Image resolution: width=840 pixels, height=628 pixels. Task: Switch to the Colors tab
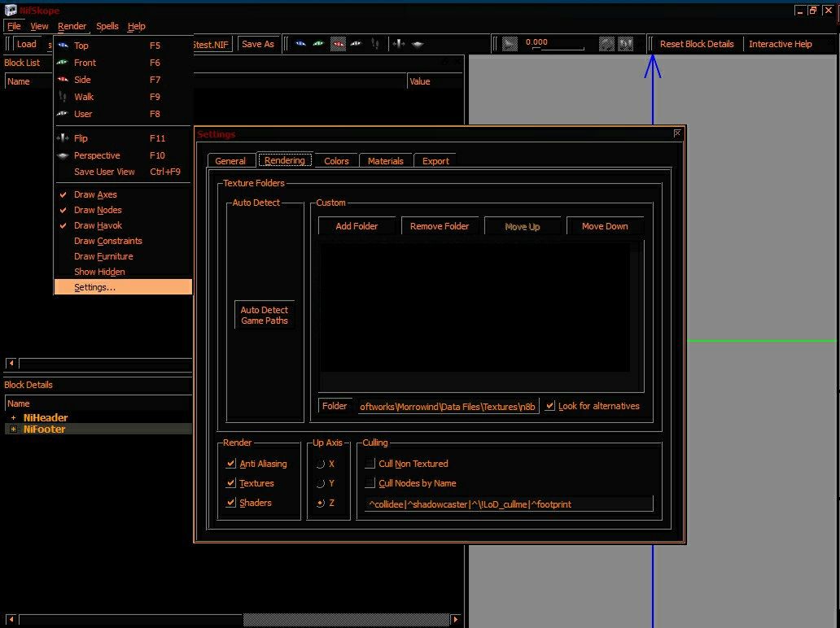[336, 160]
